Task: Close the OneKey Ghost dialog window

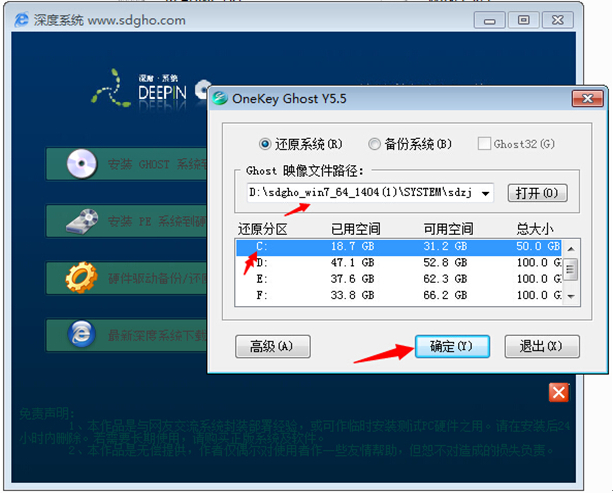Action: [585, 99]
